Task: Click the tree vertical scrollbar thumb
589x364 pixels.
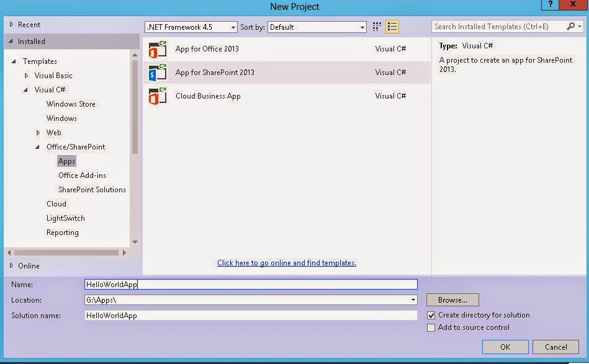Action: coord(135,107)
